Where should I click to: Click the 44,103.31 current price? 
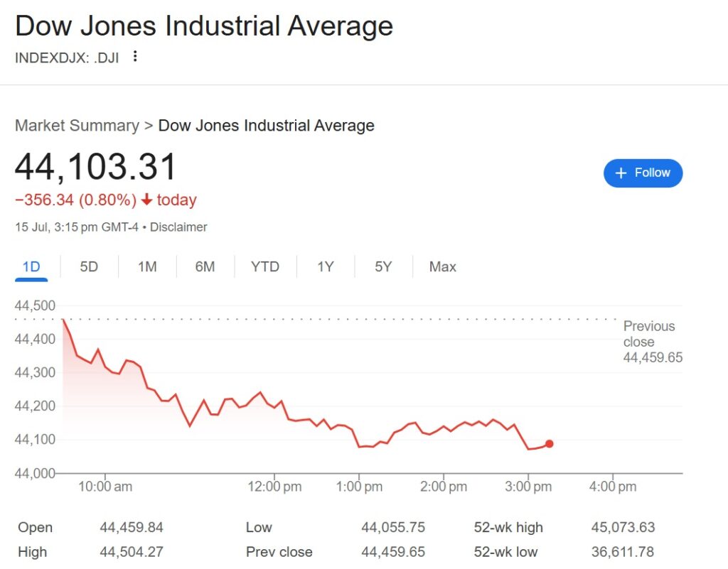(x=96, y=168)
